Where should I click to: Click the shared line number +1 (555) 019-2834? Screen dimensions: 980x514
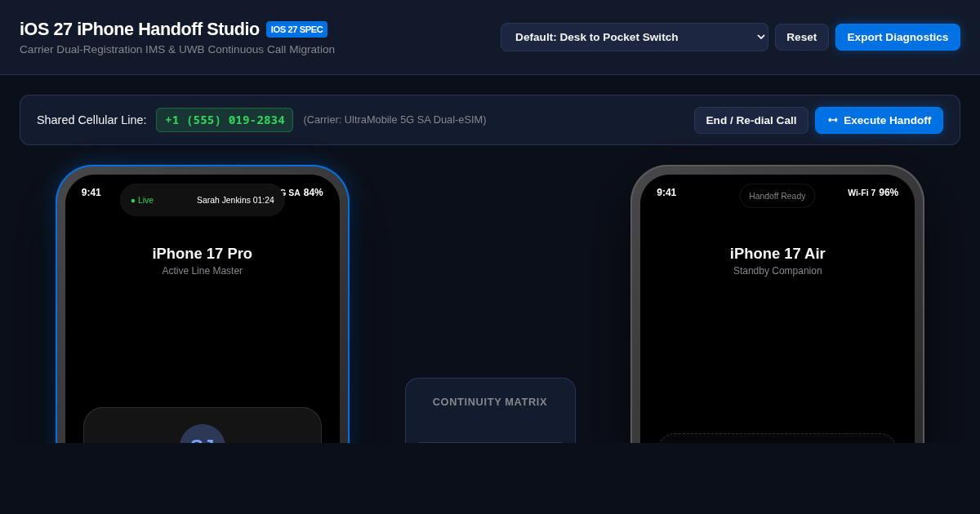click(x=225, y=120)
